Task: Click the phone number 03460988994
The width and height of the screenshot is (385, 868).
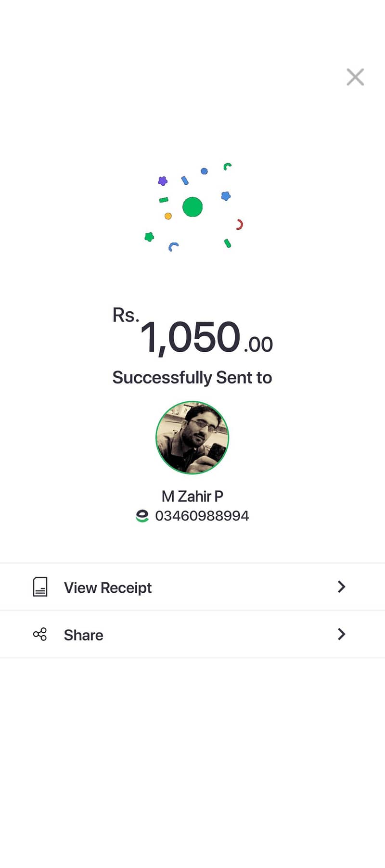Action: [202, 516]
